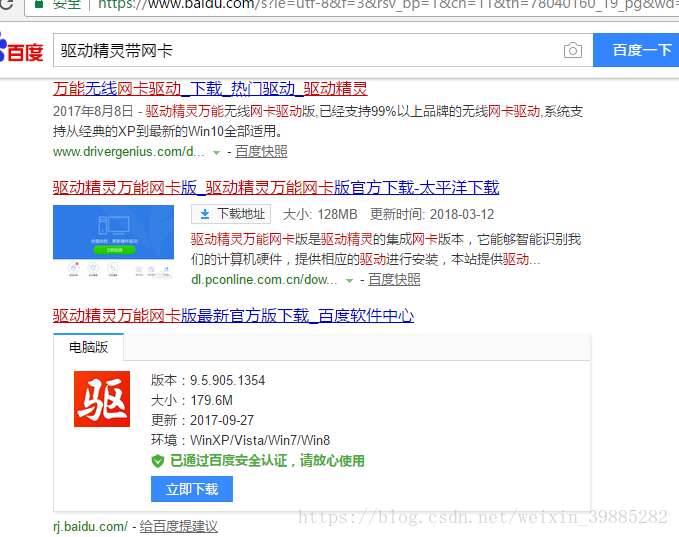This screenshot has width=679, height=537.
Task: Click the 百度一下 search button
Action: pos(636,50)
